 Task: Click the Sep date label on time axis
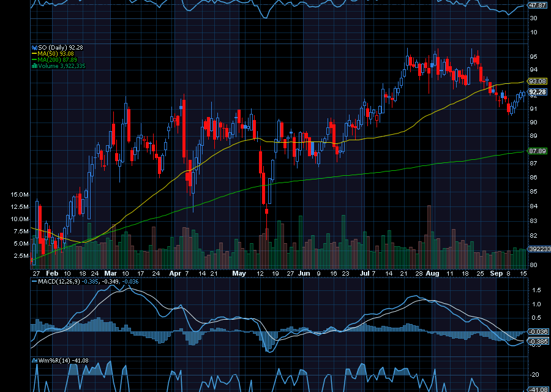497,274
